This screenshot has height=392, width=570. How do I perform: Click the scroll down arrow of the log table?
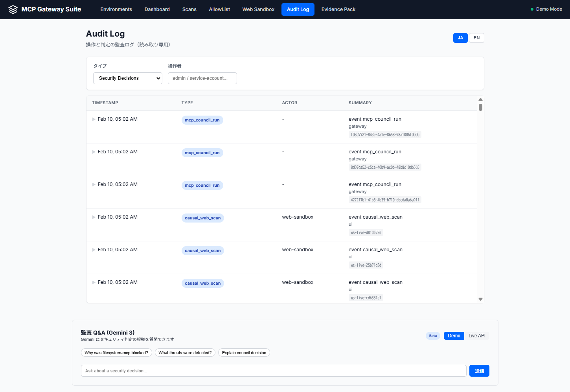pyautogui.click(x=480, y=299)
